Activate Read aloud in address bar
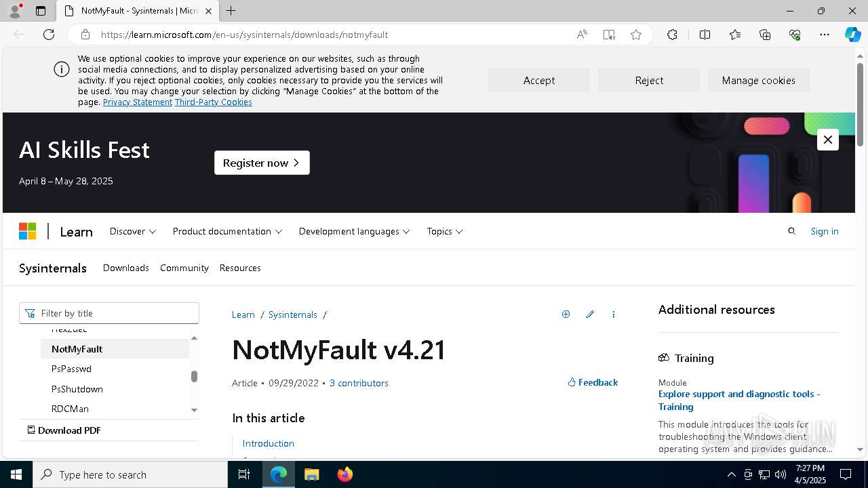The image size is (868, 488). pyautogui.click(x=582, y=35)
